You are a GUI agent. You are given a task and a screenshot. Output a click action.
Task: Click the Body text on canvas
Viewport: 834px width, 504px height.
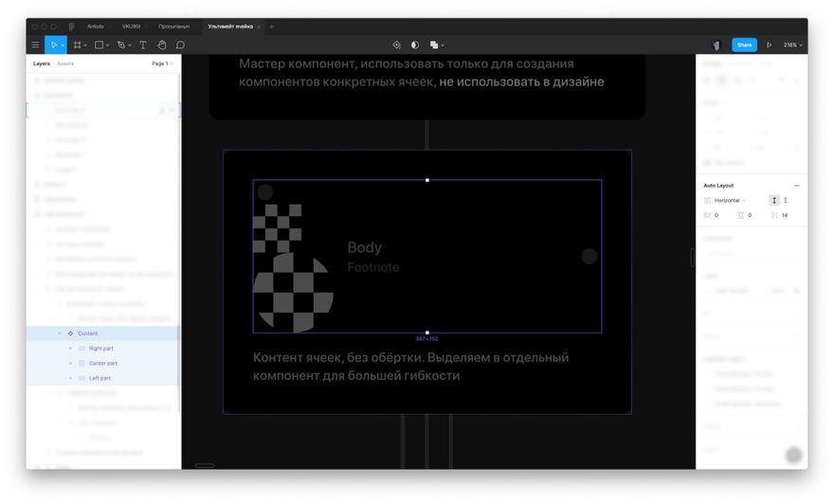pos(364,248)
